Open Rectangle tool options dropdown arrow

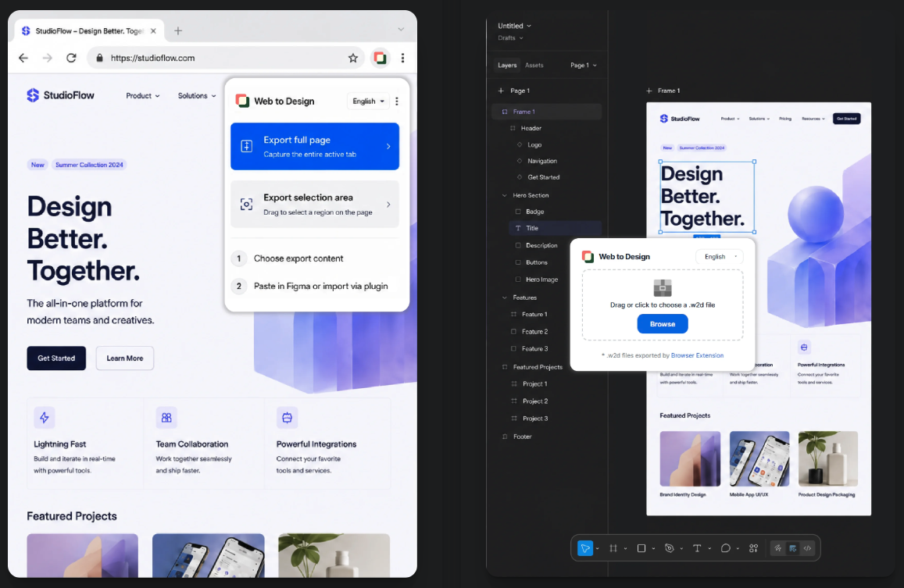(x=653, y=549)
